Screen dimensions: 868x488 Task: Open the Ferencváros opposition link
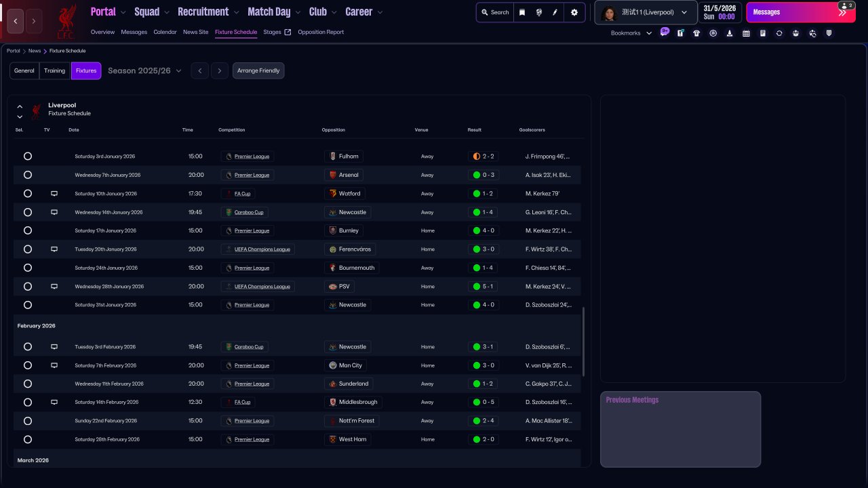click(350, 249)
